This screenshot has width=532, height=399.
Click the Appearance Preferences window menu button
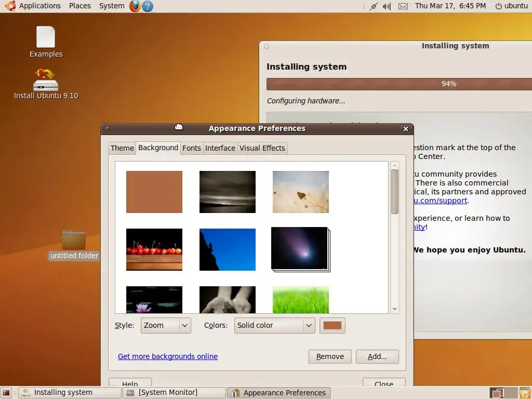(x=108, y=129)
